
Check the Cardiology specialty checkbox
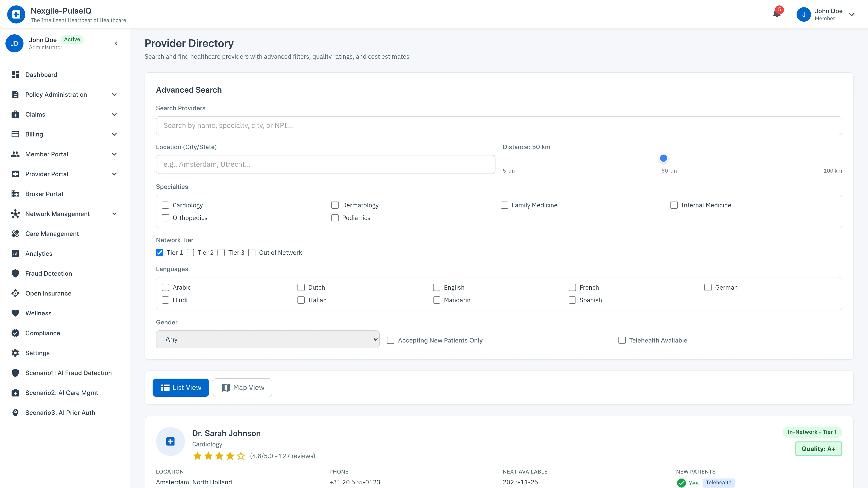[165, 205]
